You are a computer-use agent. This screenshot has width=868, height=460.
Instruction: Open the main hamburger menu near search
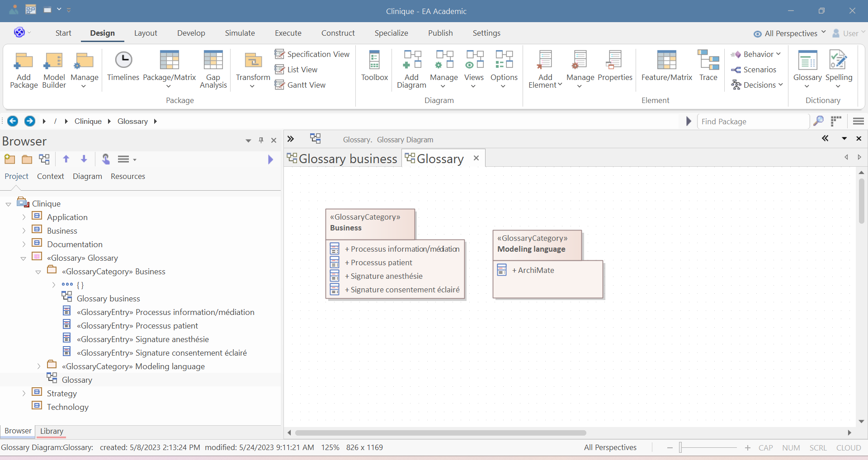(x=858, y=121)
